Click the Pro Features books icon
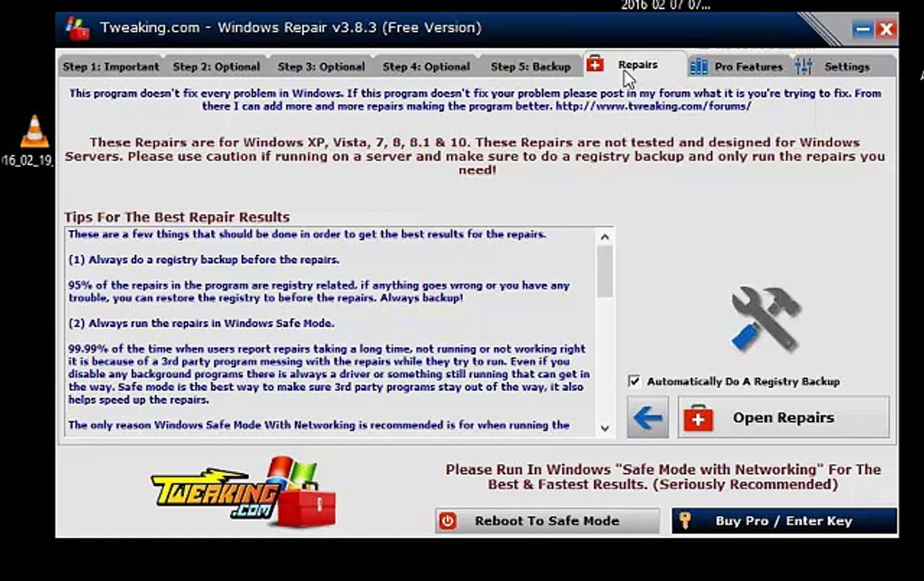This screenshot has height=581, width=924. pos(698,67)
